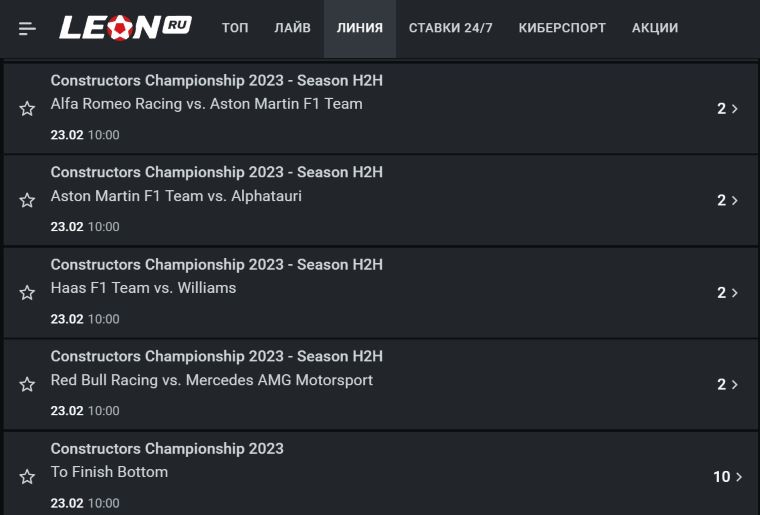Show 10 markets for To Finish Bottom
This screenshot has height=515, width=760.
(727, 477)
